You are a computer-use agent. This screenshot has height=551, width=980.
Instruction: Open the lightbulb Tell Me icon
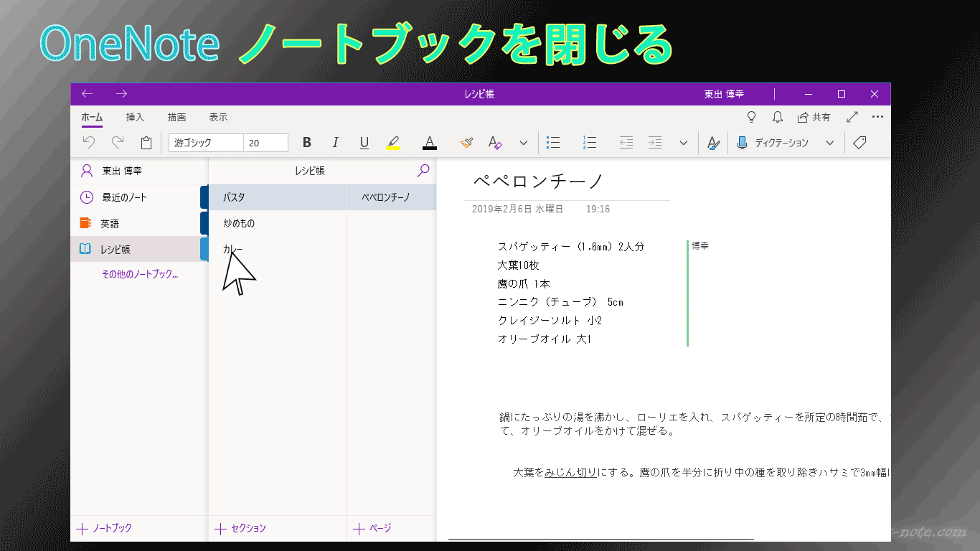752,117
